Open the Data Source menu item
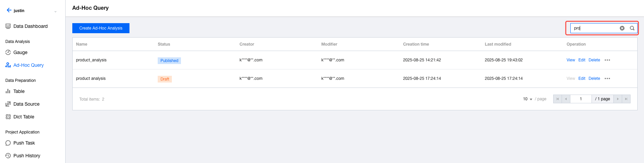The image size is (644, 163). pyautogui.click(x=26, y=104)
